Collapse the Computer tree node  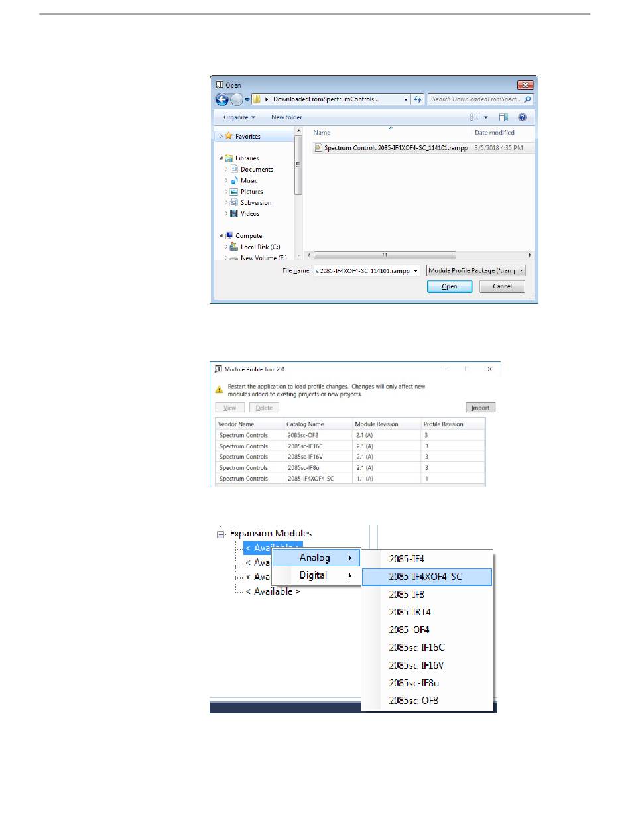coord(221,236)
